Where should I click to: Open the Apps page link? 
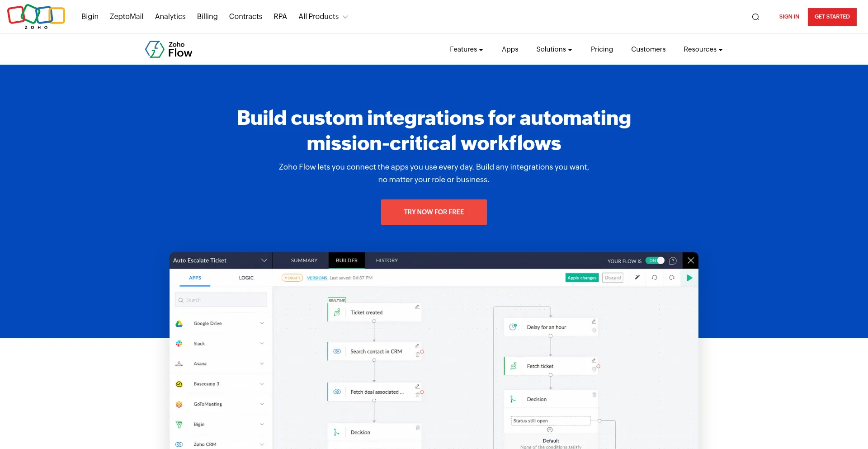pyautogui.click(x=510, y=49)
